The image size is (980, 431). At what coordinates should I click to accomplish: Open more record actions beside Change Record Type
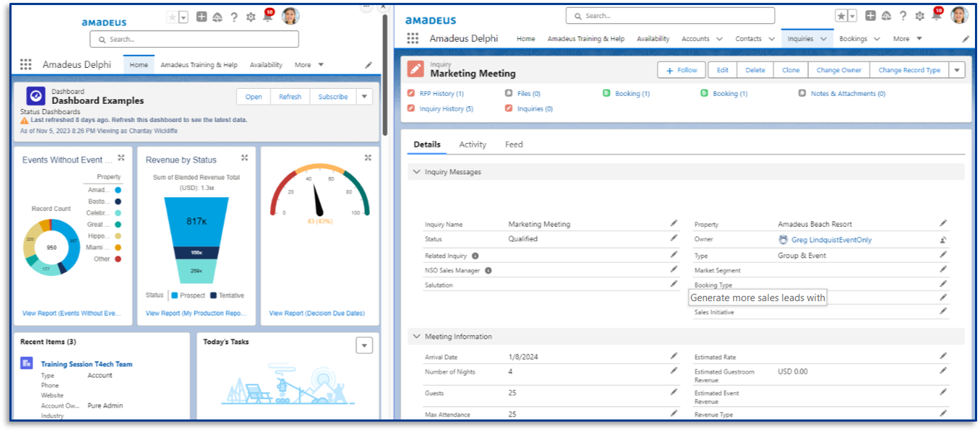coord(957,70)
